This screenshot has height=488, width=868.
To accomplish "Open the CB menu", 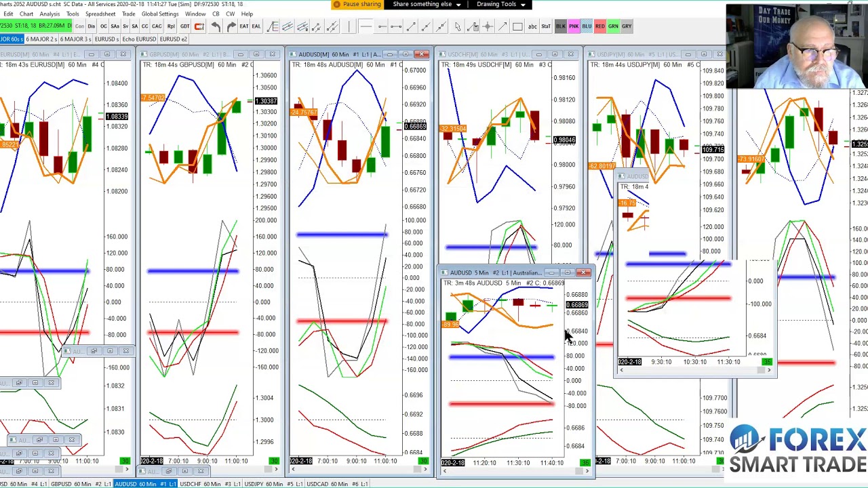I will pos(216,14).
